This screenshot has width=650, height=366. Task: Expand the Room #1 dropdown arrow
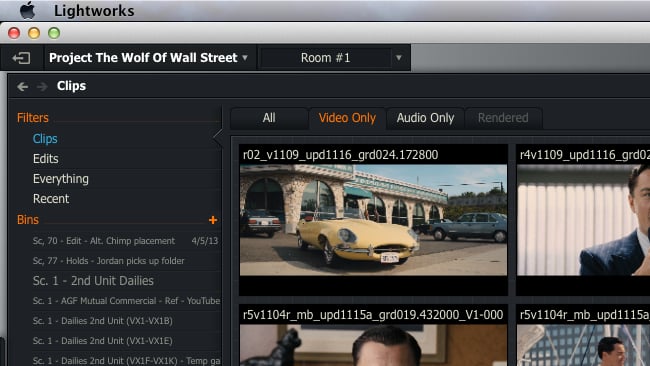tap(398, 58)
